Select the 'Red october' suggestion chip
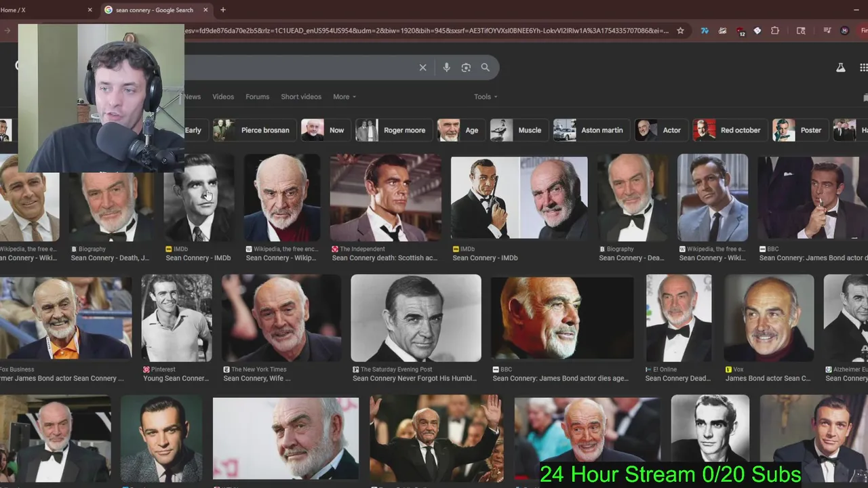 click(729, 130)
